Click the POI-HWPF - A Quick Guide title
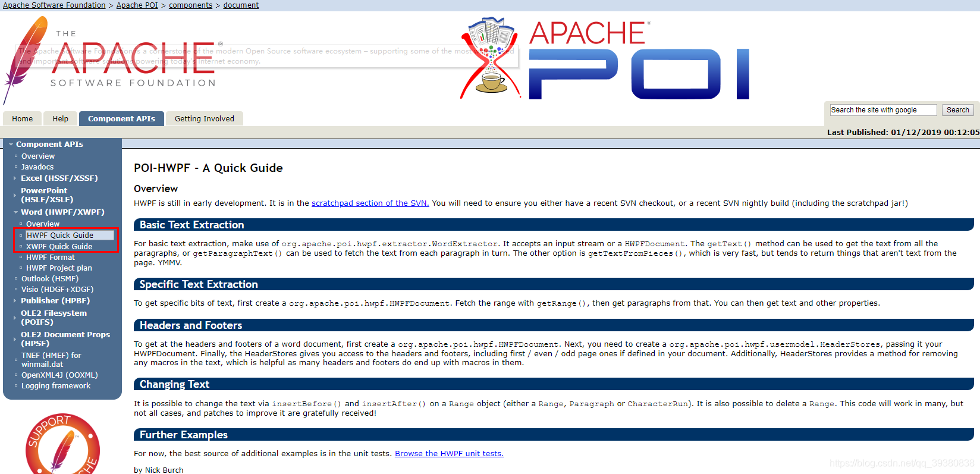Viewport: 980px width, 474px height. point(208,168)
